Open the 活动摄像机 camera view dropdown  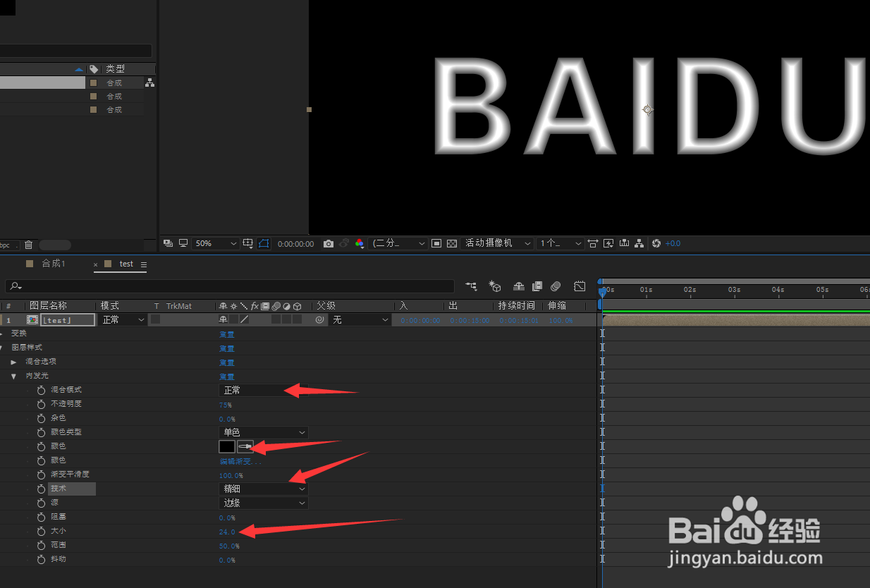click(498, 243)
